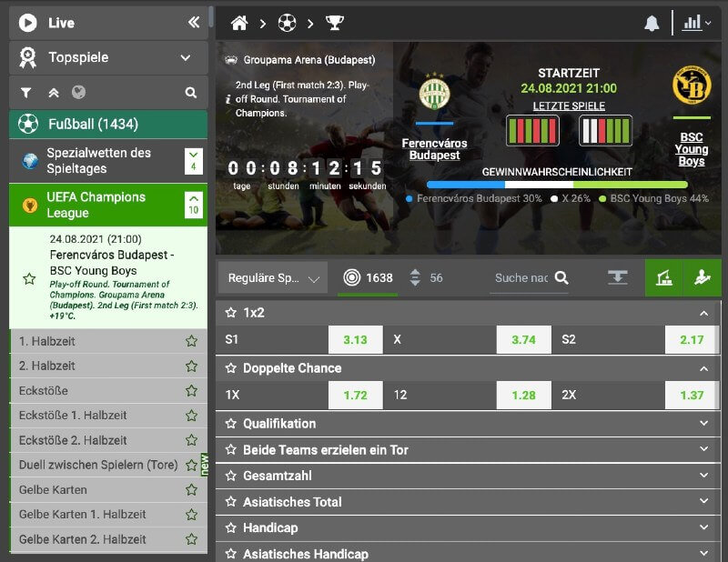Screen dimensions: 728x562
Task: Click the collapse-all double chevron icon
Action: point(54,93)
